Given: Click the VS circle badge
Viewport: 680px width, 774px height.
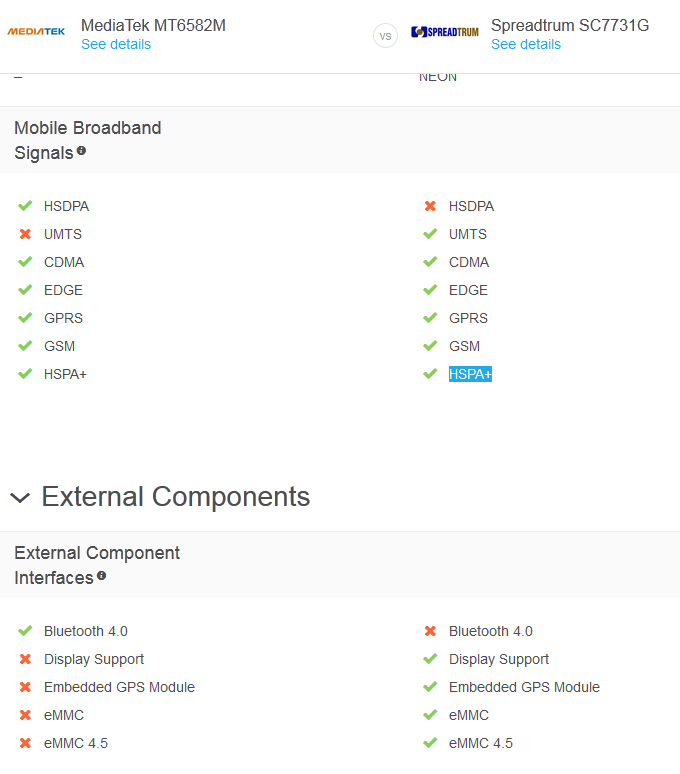Looking at the screenshot, I should click(385, 36).
